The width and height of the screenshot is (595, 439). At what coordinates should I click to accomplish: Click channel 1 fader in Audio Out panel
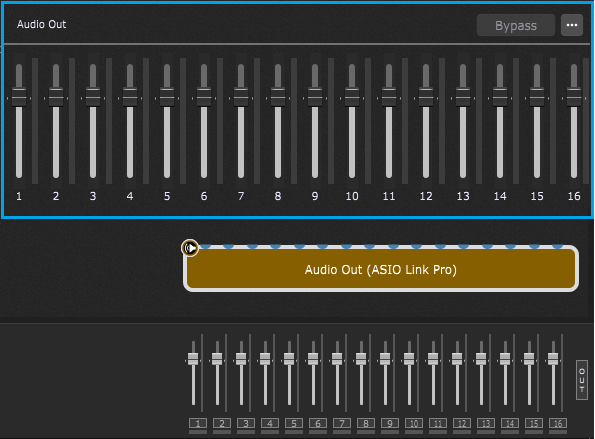[x=19, y=97]
